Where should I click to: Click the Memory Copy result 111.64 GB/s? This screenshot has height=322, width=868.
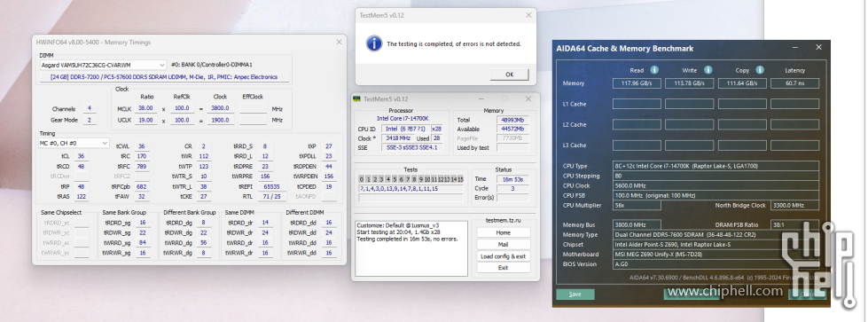click(742, 83)
